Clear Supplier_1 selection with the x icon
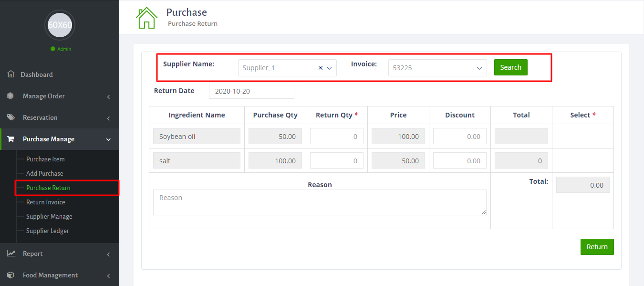The height and width of the screenshot is (286, 644). pyautogui.click(x=321, y=68)
